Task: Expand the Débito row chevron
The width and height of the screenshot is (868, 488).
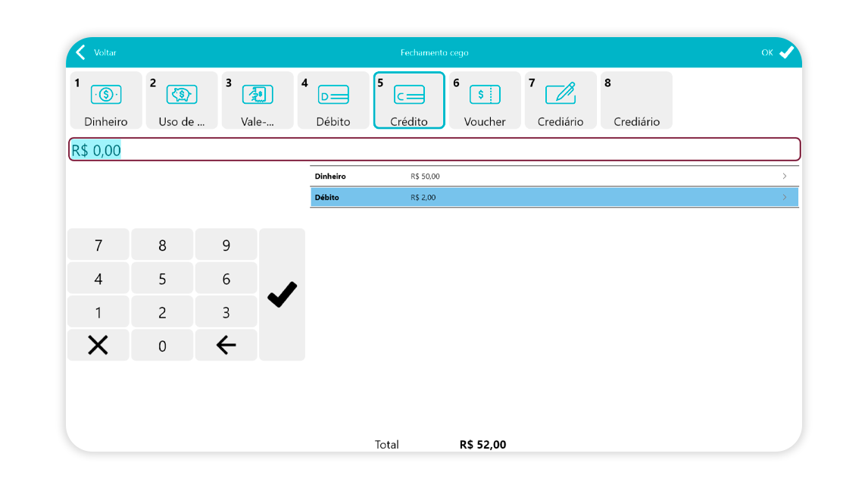Action: tap(785, 197)
